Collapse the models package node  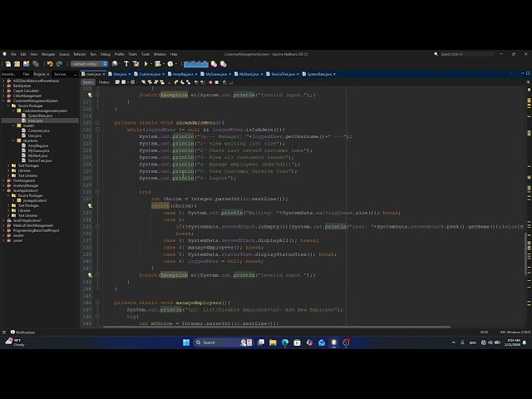14,126
